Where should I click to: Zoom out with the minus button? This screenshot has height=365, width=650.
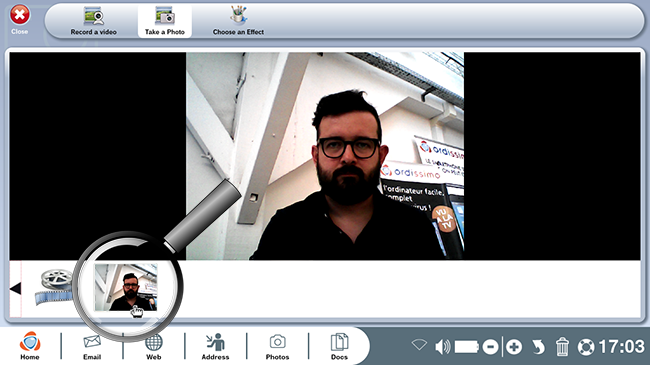click(490, 347)
